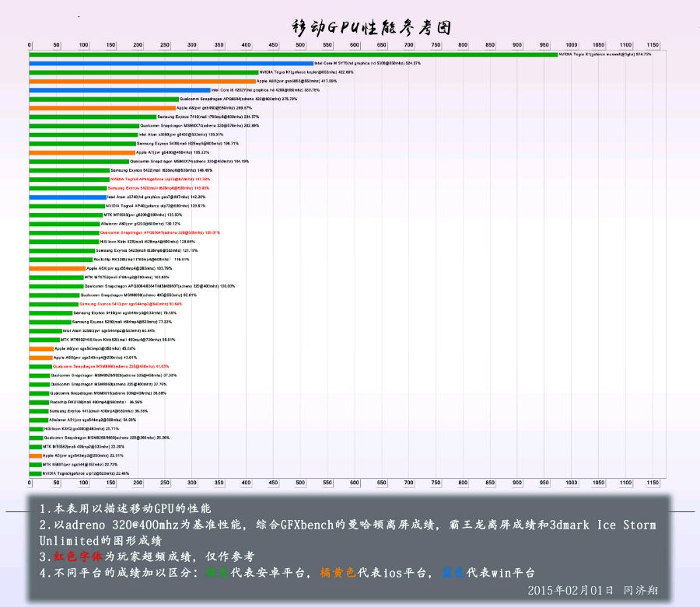
Task: Click the baseline adreno 320@400mhz 100.00% label
Action: (159, 286)
